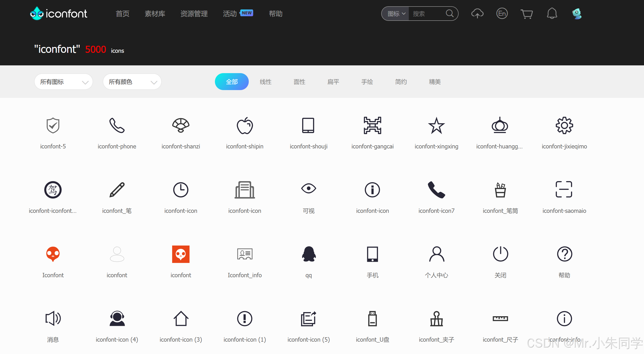The width and height of the screenshot is (644, 354).
Task: Select the 扁平 style filter
Action: point(333,82)
